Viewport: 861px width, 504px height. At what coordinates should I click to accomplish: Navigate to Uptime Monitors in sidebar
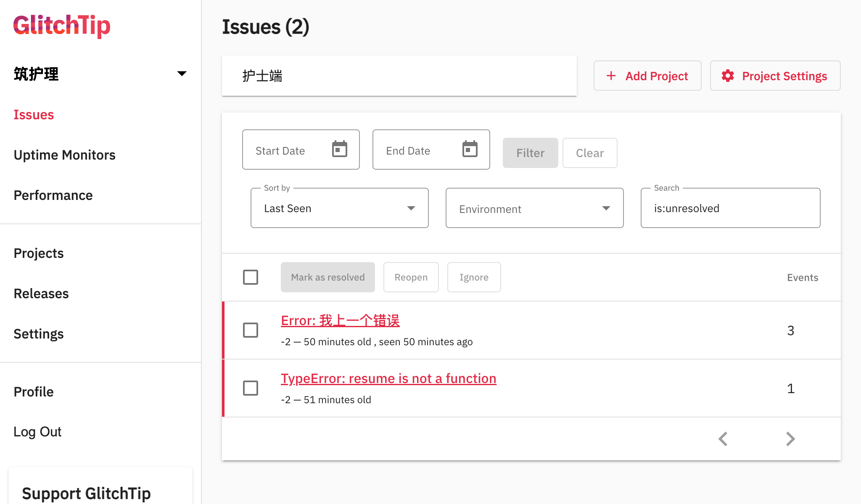pos(64,155)
